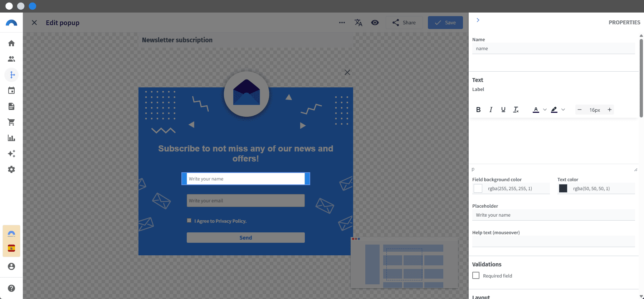Click the Newsletter subscription title
This screenshot has height=299, width=644.
click(x=177, y=40)
